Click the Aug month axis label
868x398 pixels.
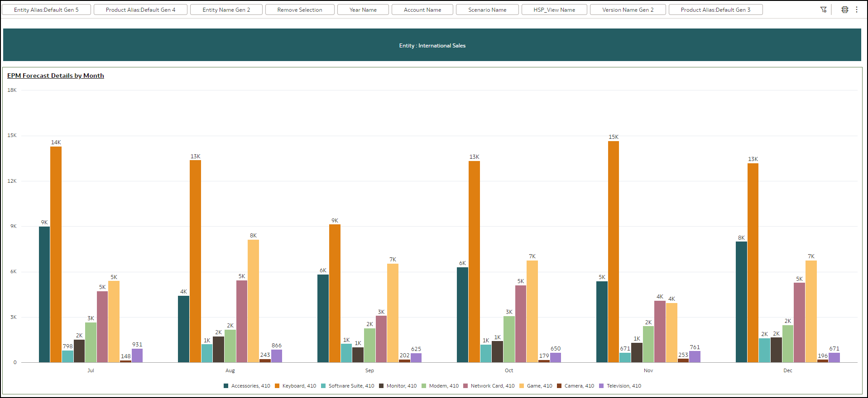230,370
